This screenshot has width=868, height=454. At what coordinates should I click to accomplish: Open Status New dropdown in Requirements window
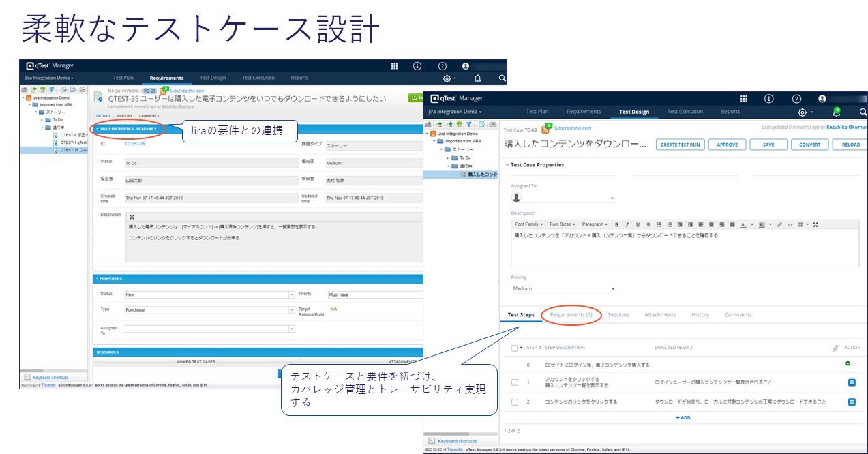209,295
